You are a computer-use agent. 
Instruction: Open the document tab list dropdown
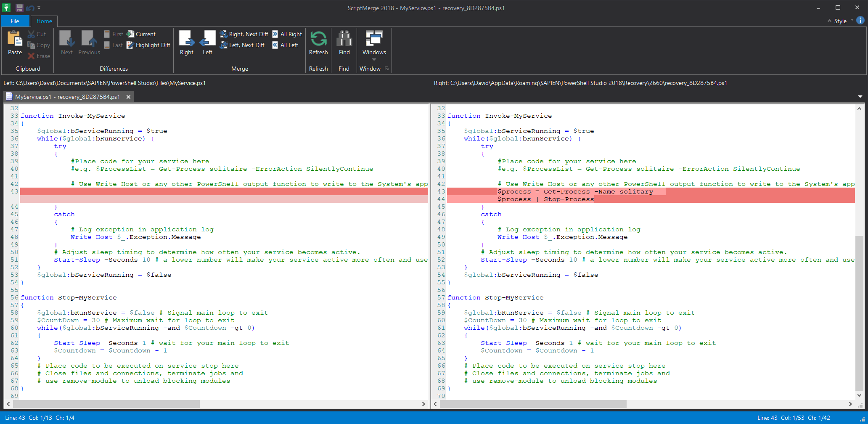click(x=860, y=97)
